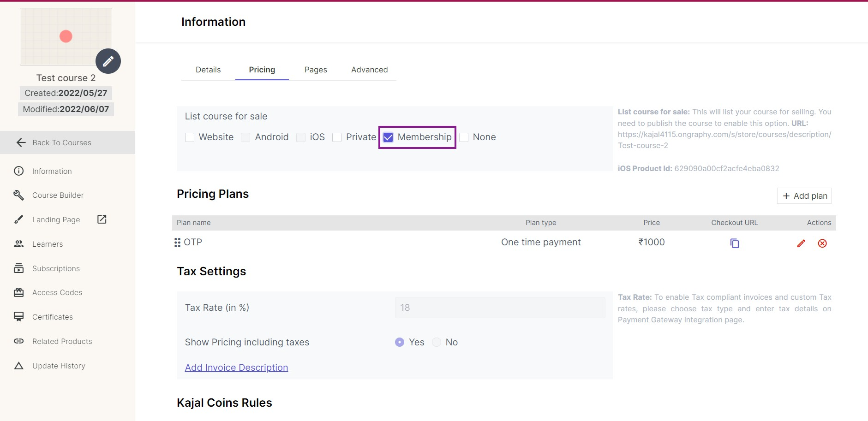Viewport: 868px width, 421px height.
Task: Click the Tax Rate input field
Action: (500, 308)
